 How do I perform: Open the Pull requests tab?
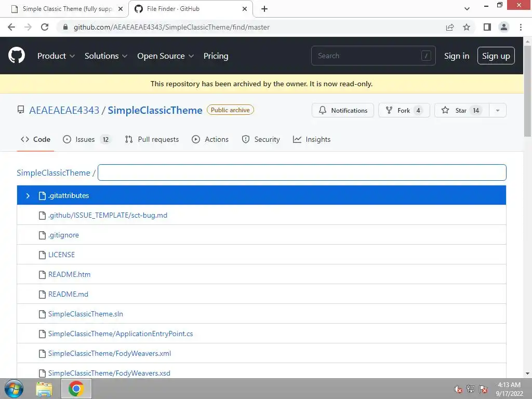point(152,139)
